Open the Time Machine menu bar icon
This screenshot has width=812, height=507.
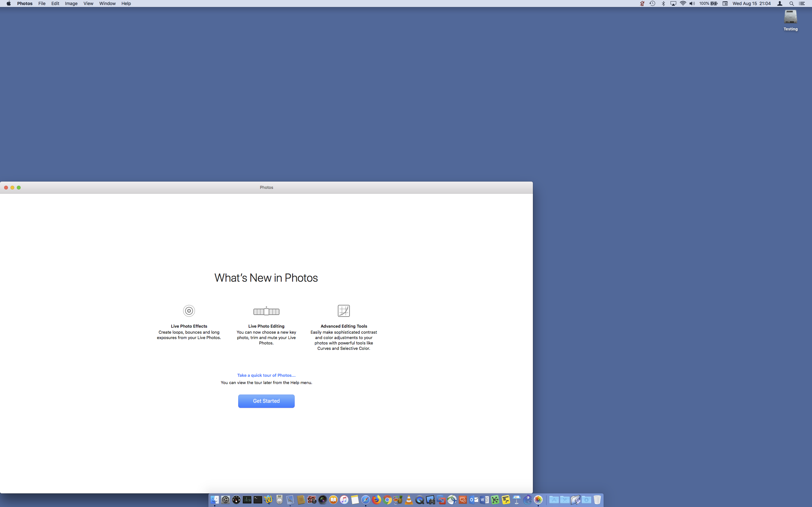tap(652, 3)
